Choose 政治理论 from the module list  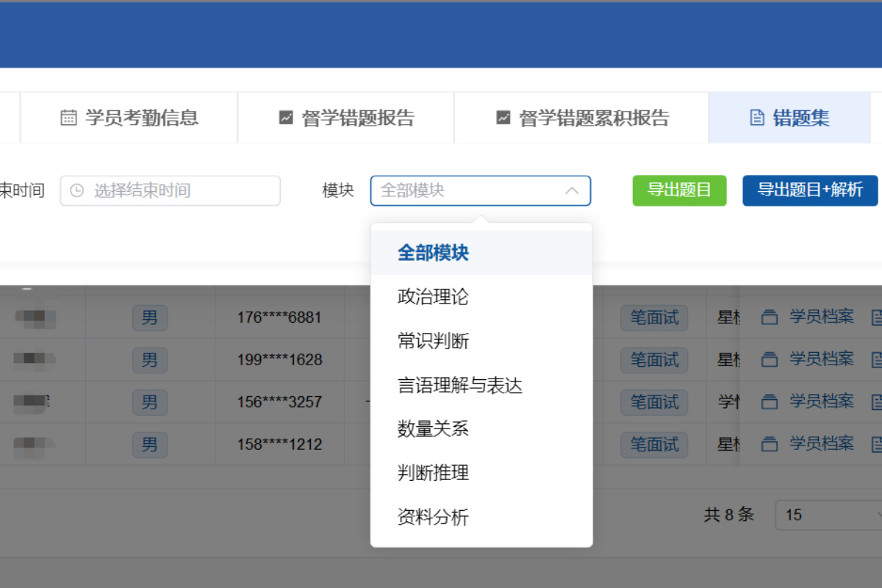433,297
